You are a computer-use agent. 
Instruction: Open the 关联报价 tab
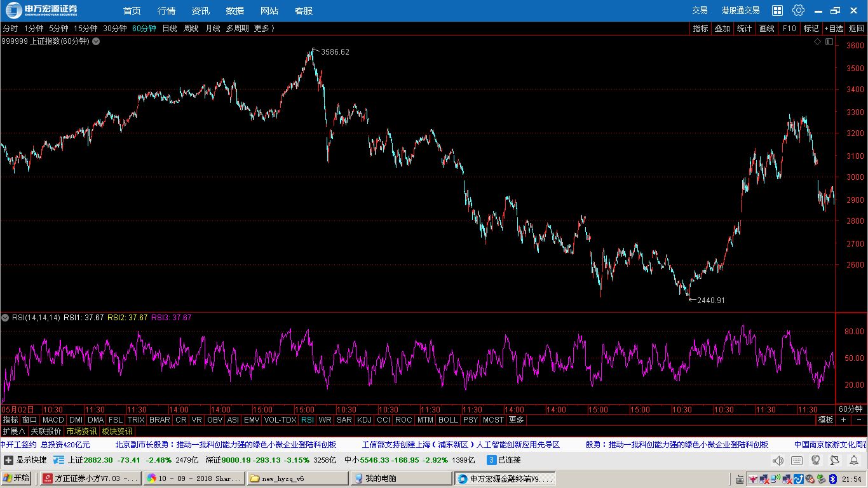click(x=46, y=431)
